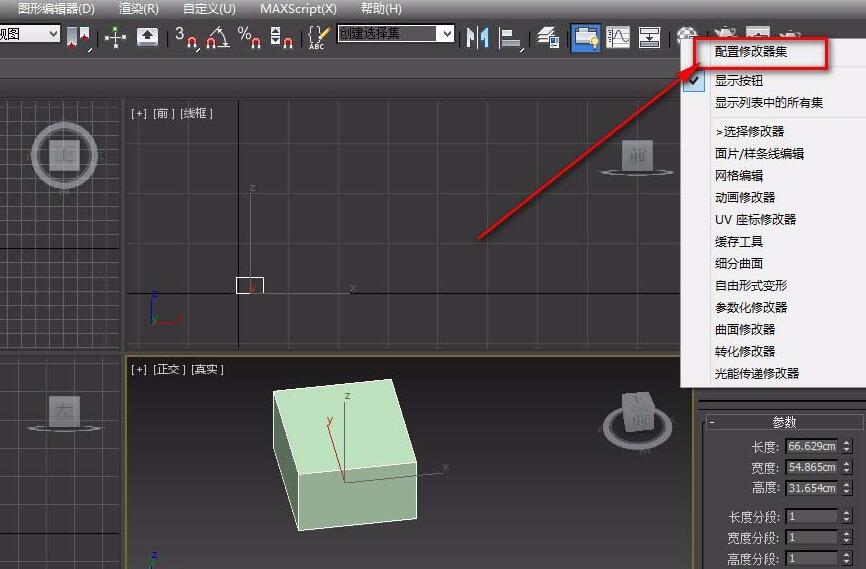Collapse the 参数 rollout with the minus sign
The image size is (866, 569).
(711, 422)
